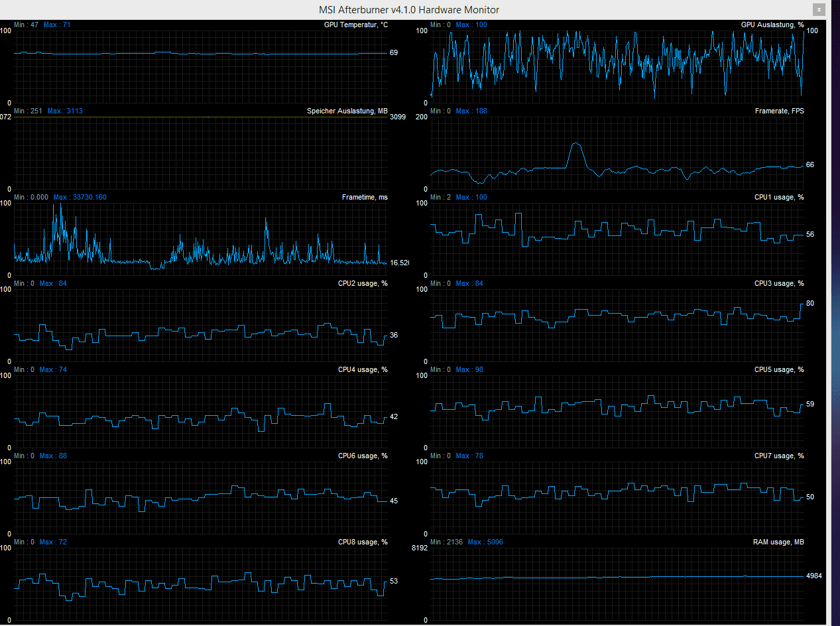Viewport: 840px width, 626px height.
Task: Select the CPU3 usage, % graph title
Action: click(x=779, y=283)
